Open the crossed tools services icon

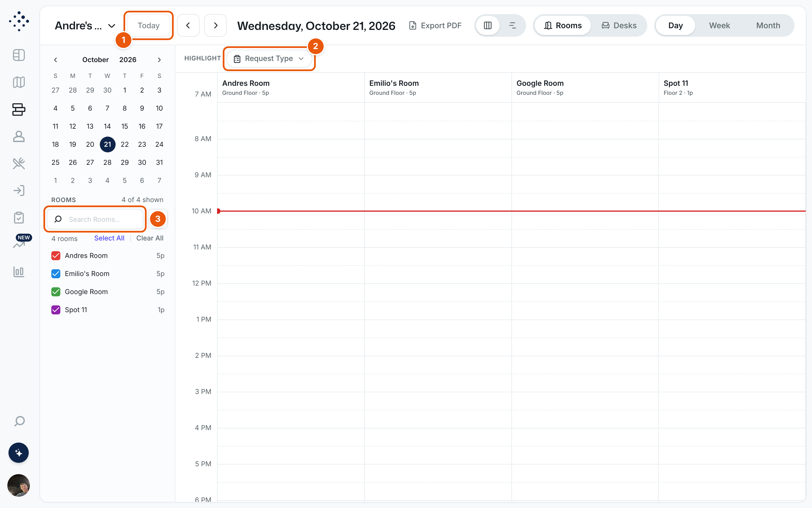tap(19, 164)
